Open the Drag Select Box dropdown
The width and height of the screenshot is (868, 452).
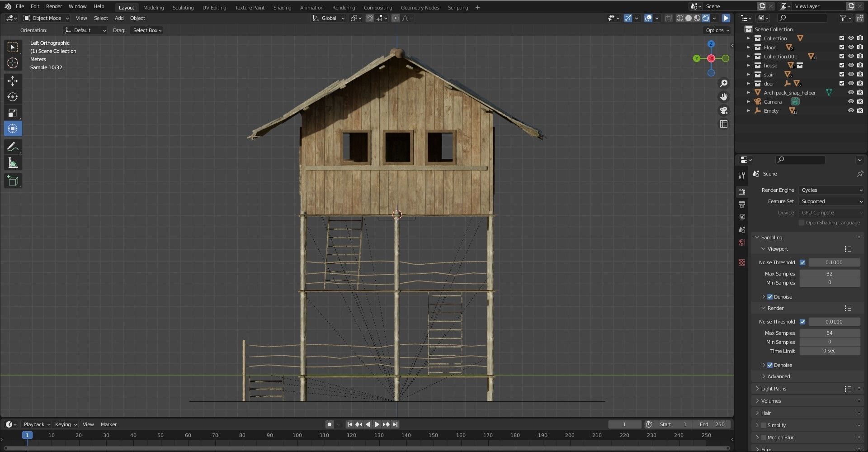pos(147,30)
